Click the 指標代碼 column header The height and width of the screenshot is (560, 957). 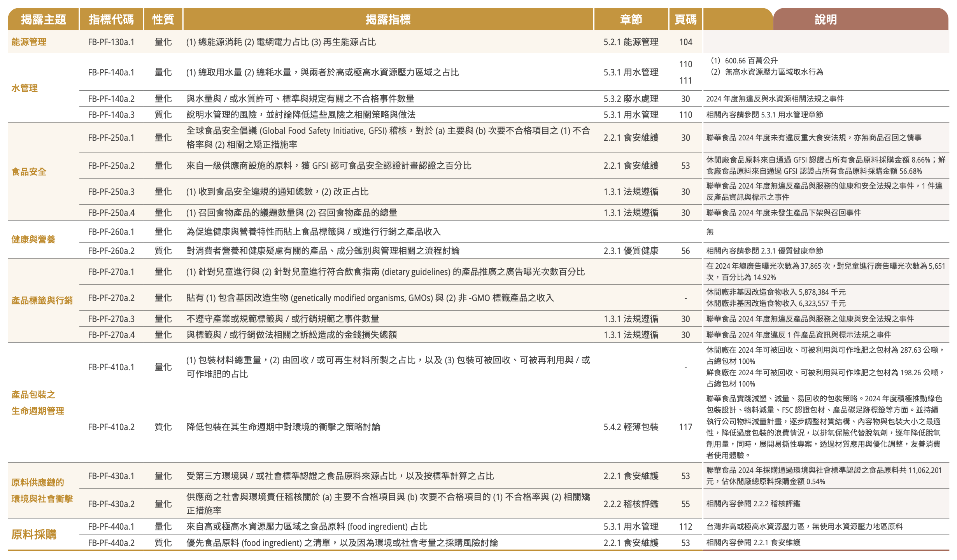coord(111,19)
